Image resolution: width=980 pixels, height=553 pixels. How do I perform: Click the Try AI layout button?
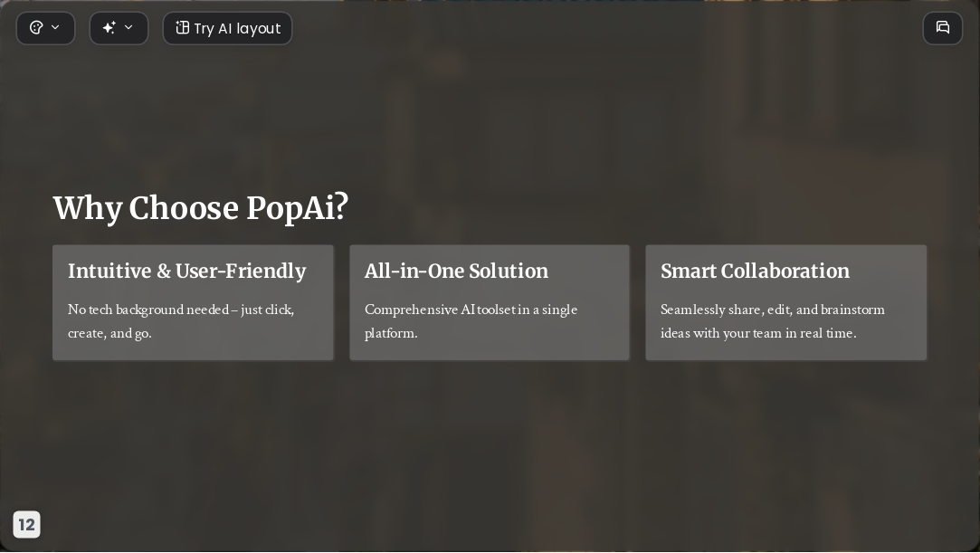227,28
